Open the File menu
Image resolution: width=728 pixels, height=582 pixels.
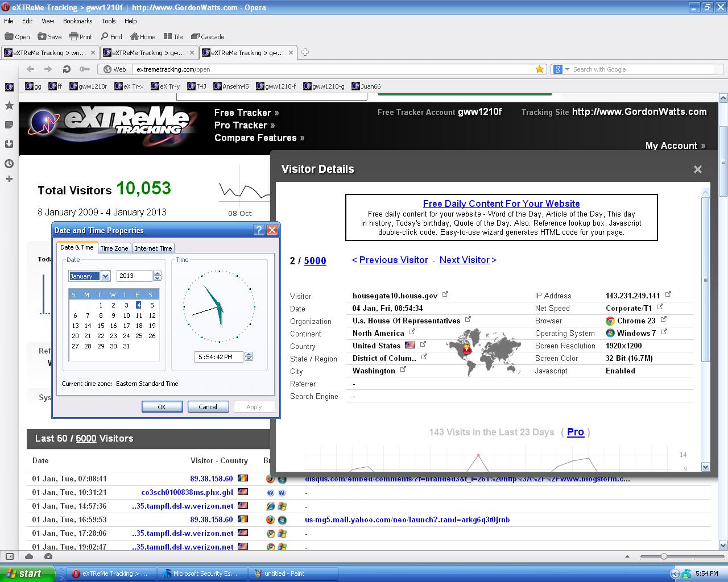[9, 21]
